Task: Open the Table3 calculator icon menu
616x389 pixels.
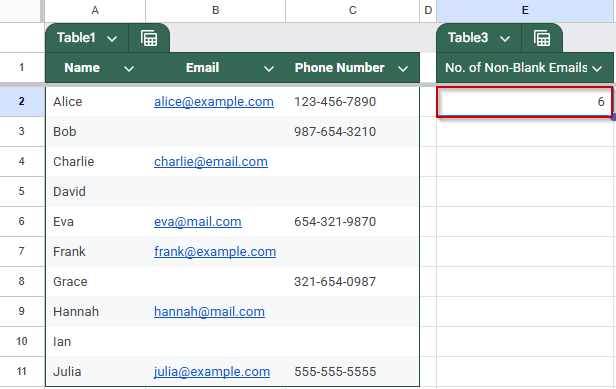Action: (x=542, y=38)
